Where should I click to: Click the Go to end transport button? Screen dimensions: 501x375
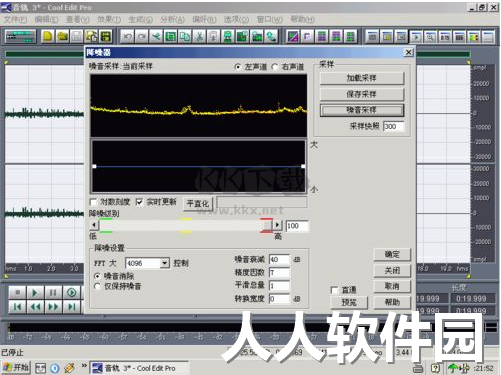click(x=71, y=307)
